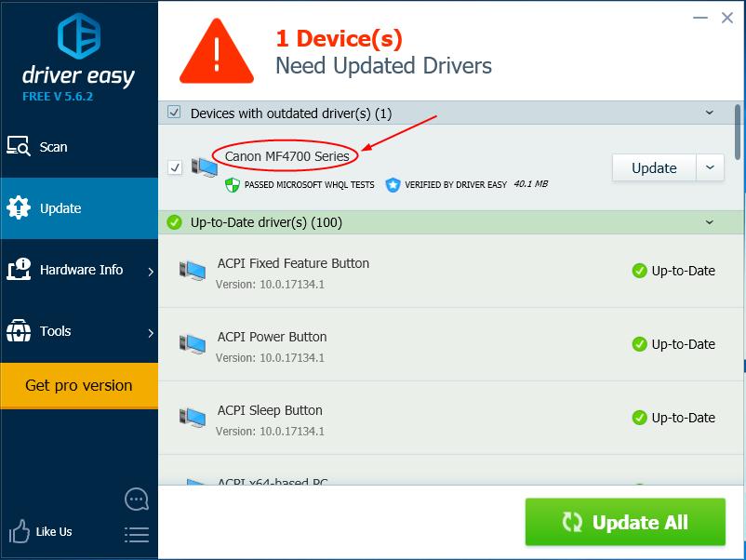
Task: Click 'Up-to-Date driver(s) (100)' header text
Action: click(266, 222)
